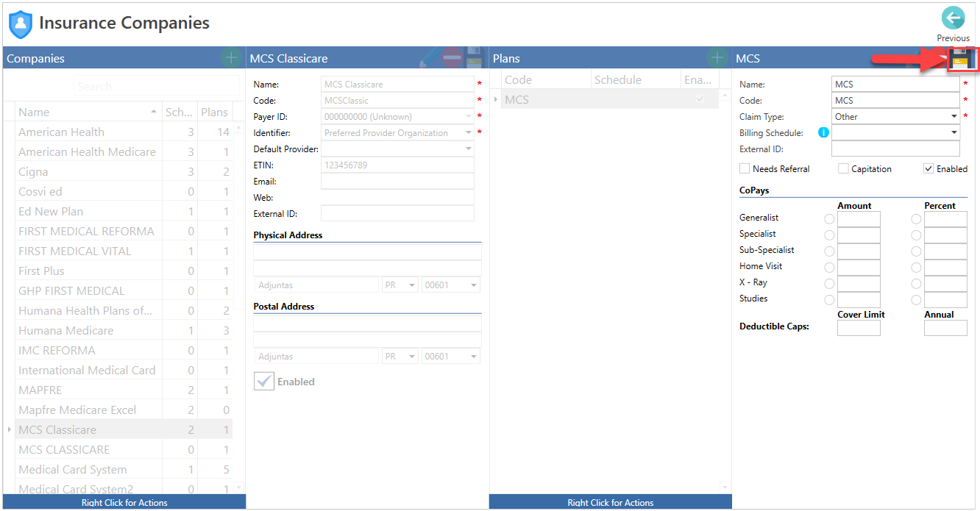
Task: Select Studies Amount radio button
Action: click(x=829, y=300)
